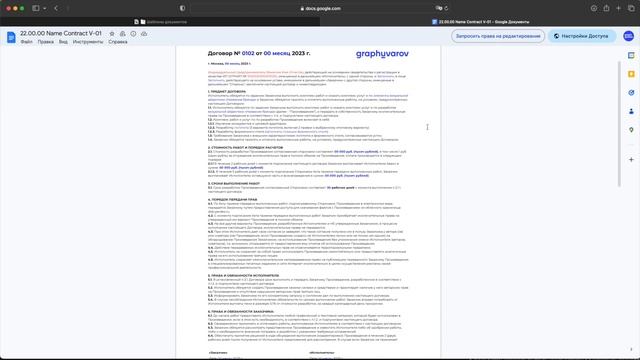Open Google Maps in side panel
The image size is (640, 360).
click(x=631, y=130)
